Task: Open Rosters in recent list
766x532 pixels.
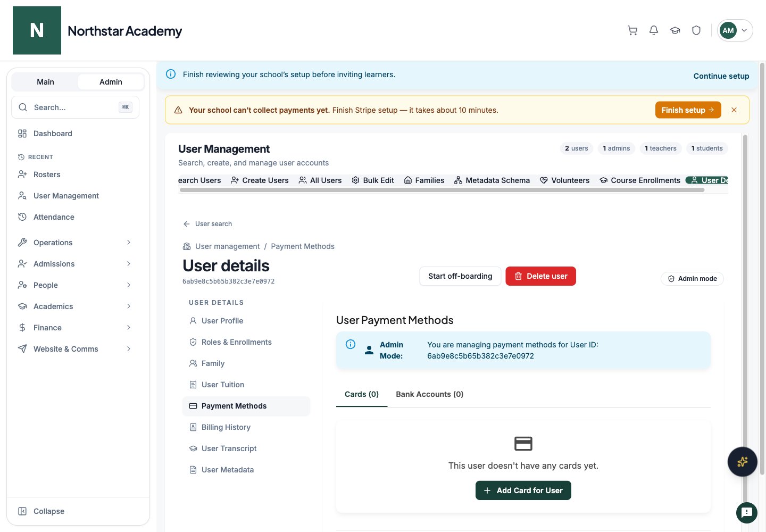Action: tap(75, 174)
